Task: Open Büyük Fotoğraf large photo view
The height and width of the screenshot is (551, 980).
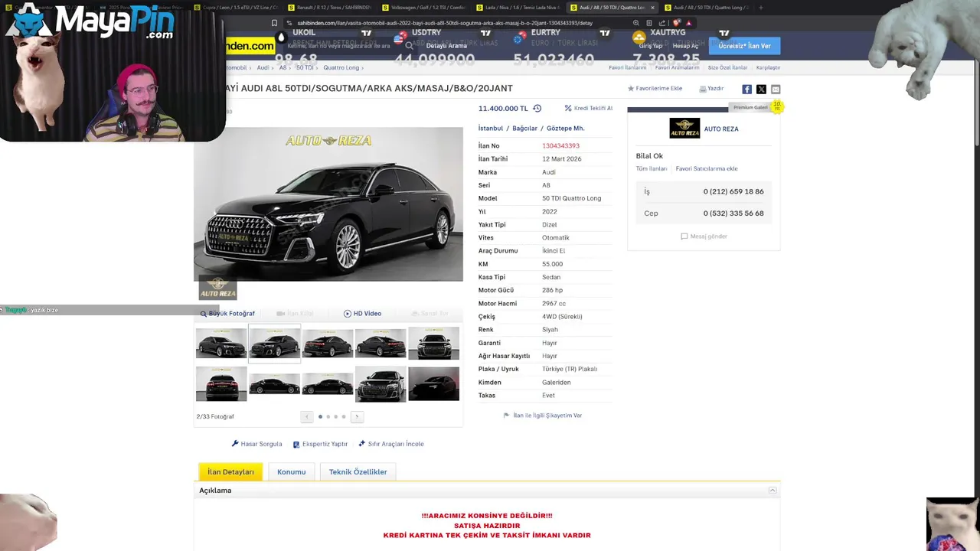Action: coord(227,314)
